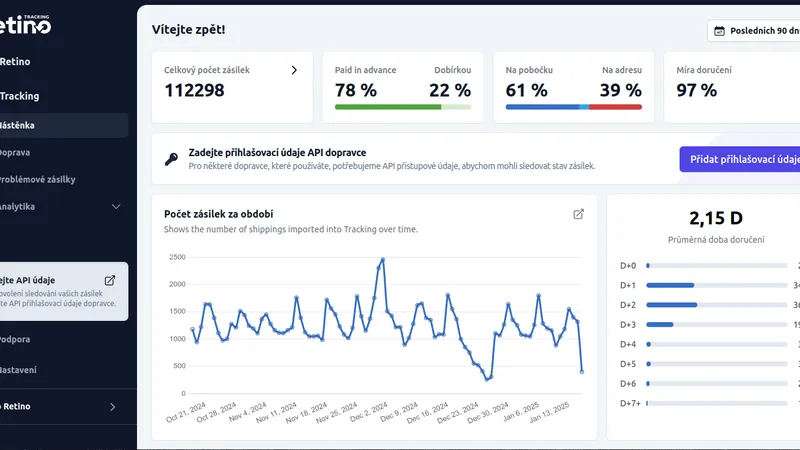Click the 61 % Na pobočku value
Viewport: 800px width, 450px height.
527,90
